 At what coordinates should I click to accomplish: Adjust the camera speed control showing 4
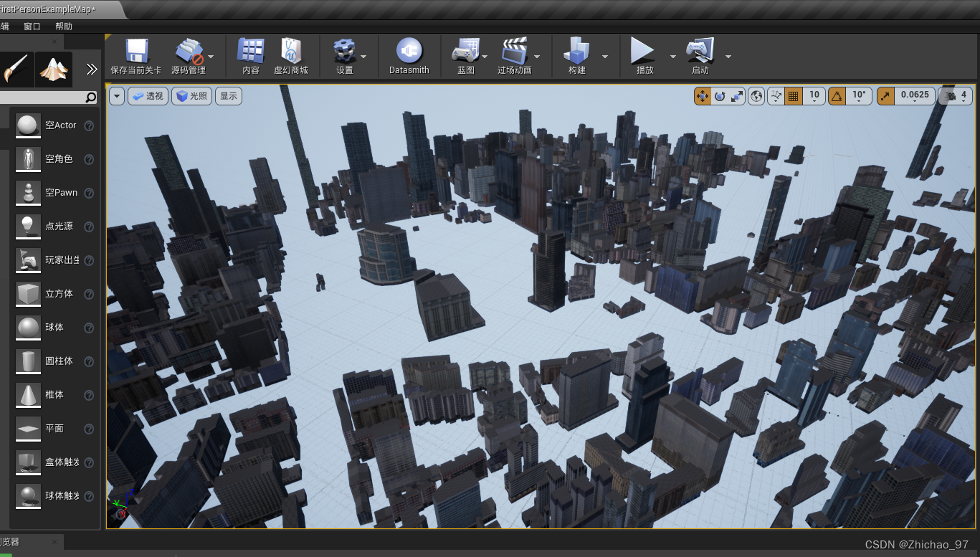tap(953, 94)
